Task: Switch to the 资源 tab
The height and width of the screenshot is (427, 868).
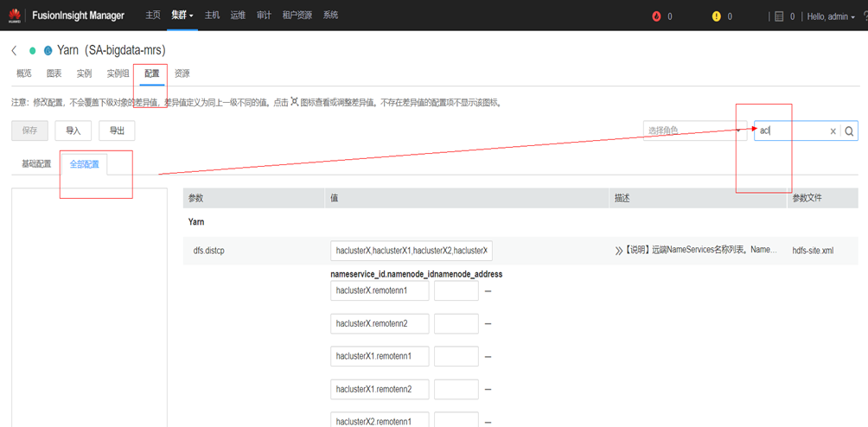Action: (x=182, y=73)
